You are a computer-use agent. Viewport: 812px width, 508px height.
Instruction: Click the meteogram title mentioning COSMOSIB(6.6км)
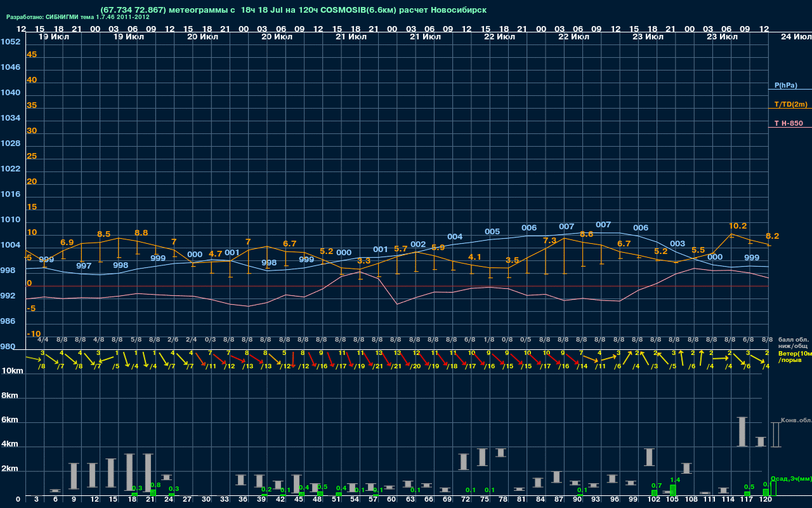coord(295,10)
